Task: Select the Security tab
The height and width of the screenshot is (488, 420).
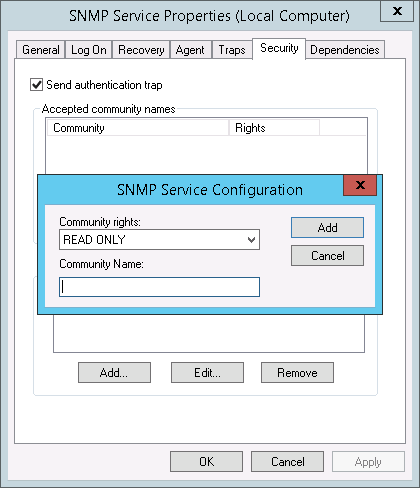Action: click(x=279, y=49)
